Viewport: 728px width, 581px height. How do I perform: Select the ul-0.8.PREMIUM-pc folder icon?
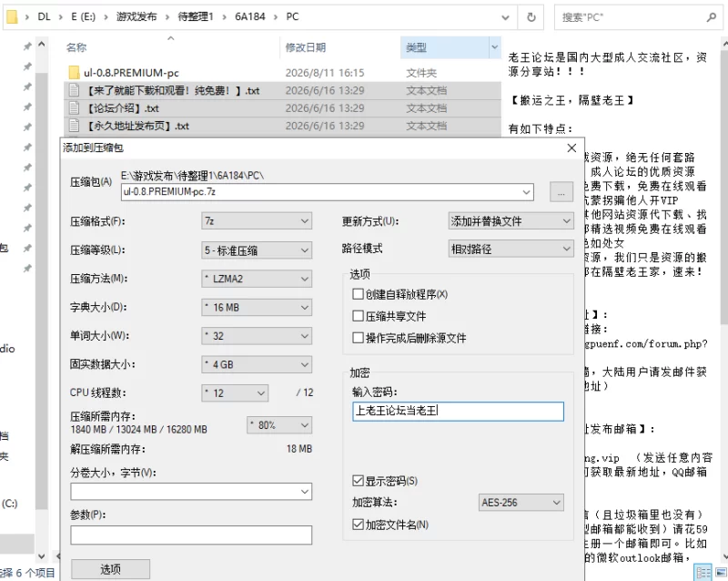[x=74, y=73]
